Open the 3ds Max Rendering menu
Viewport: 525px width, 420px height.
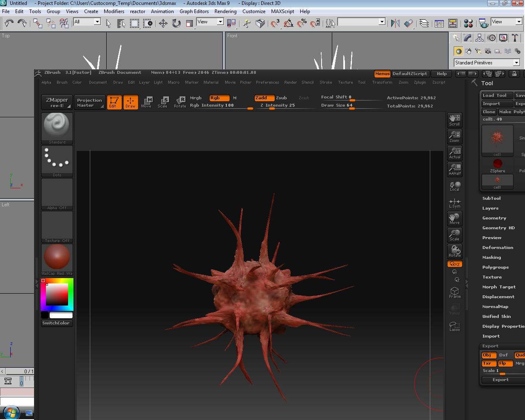225,11
